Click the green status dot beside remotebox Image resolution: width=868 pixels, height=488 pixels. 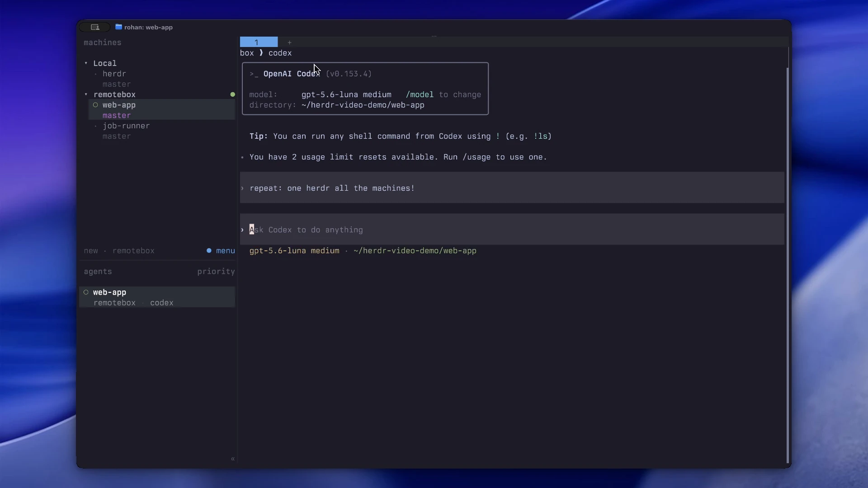(233, 94)
